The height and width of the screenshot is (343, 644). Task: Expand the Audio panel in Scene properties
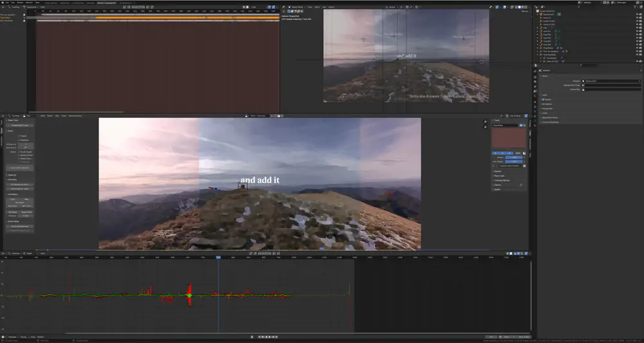pos(545,113)
